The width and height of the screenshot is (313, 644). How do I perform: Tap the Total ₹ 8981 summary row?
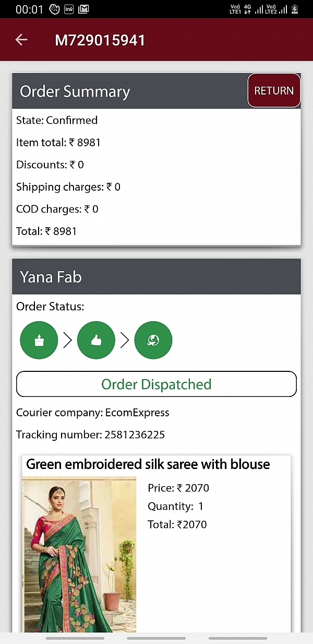click(46, 231)
